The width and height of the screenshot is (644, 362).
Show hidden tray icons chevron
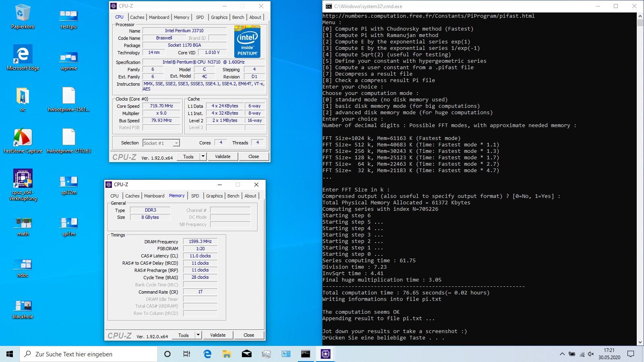click(x=562, y=354)
